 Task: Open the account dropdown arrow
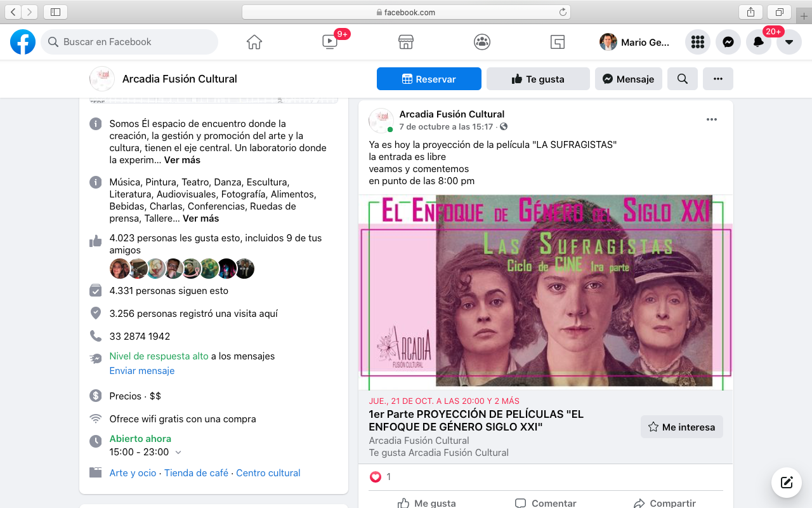(x=789, y=42)
